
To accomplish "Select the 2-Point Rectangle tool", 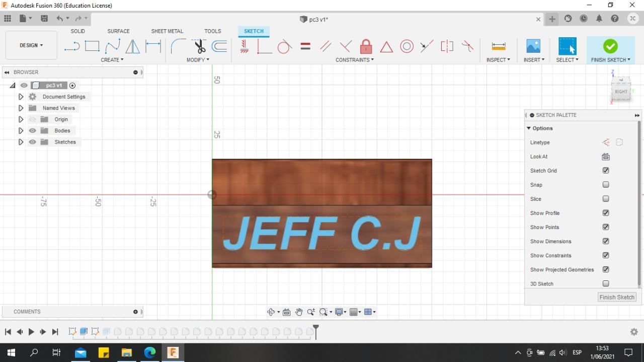I will pos(92,46).
